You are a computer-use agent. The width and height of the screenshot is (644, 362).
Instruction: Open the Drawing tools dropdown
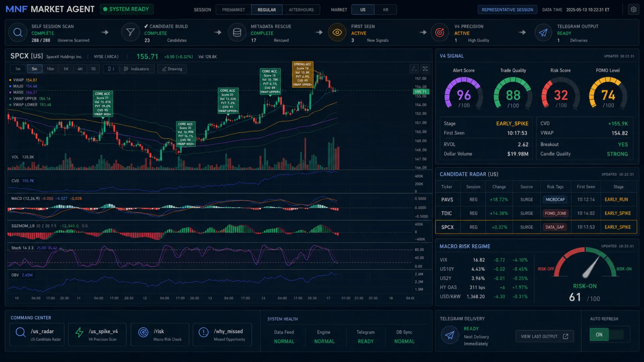[x=172, y=69]
